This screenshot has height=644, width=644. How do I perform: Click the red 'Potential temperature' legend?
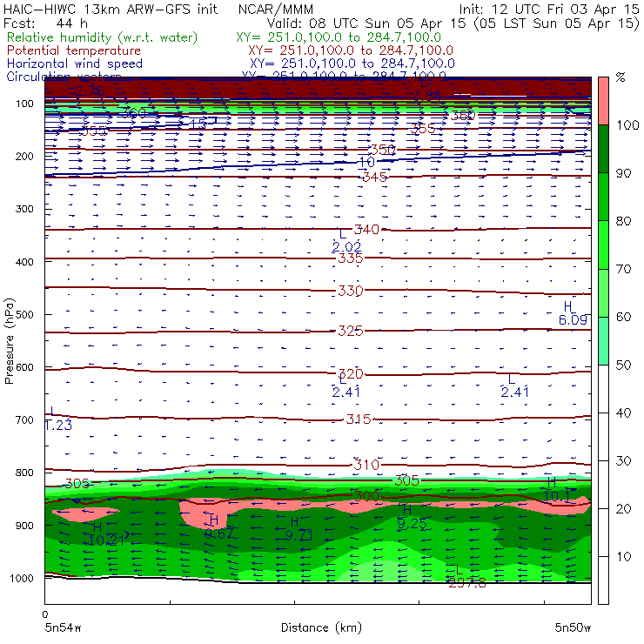74,50
